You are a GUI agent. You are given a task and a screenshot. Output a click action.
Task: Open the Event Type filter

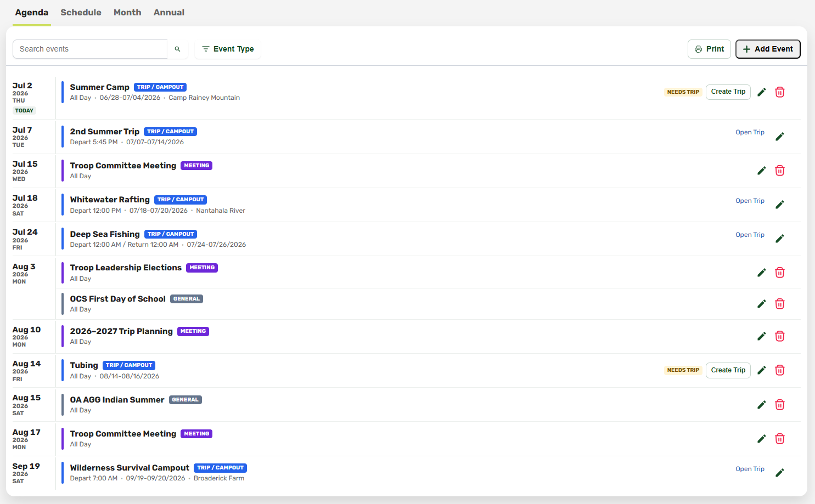pos(228,49)
